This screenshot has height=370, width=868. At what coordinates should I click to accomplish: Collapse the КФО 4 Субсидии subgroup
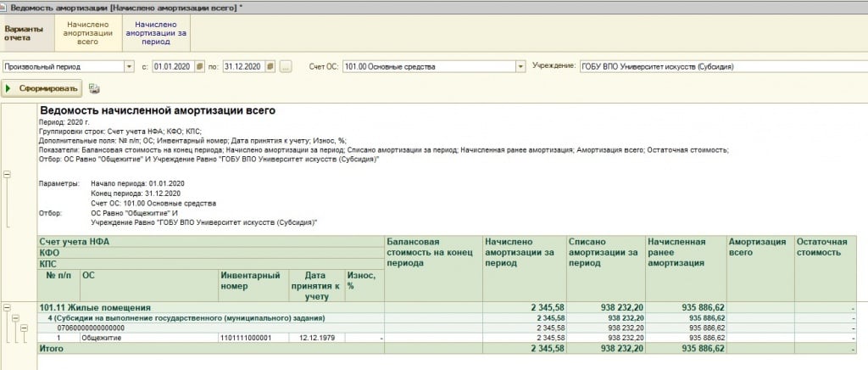click(14, 317)
